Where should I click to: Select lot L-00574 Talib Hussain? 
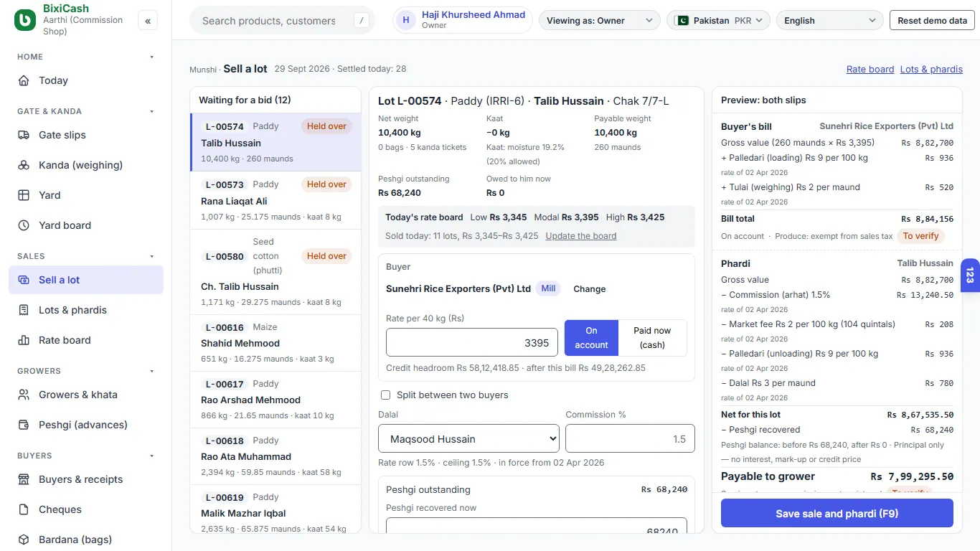tap(275, 142)
